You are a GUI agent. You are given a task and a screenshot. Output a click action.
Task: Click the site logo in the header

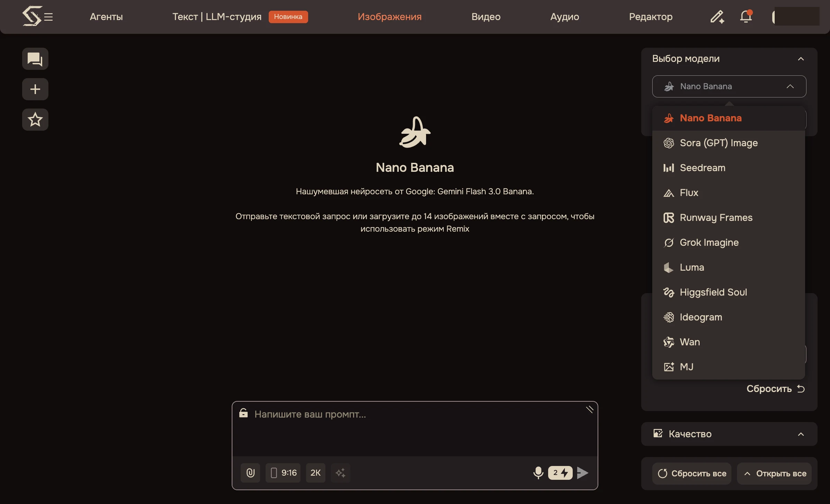[x=32, y=16]
